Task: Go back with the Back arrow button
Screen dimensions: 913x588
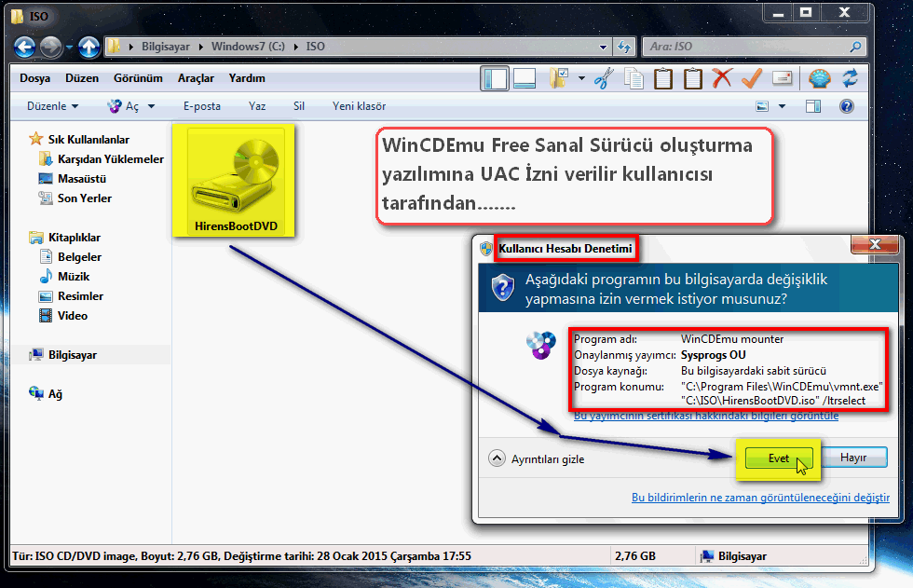Action: (x=24, y=47)
